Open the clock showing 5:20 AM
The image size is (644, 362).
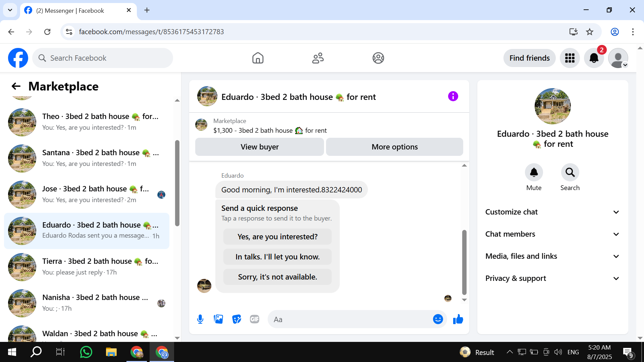click(x=600, y=352)
